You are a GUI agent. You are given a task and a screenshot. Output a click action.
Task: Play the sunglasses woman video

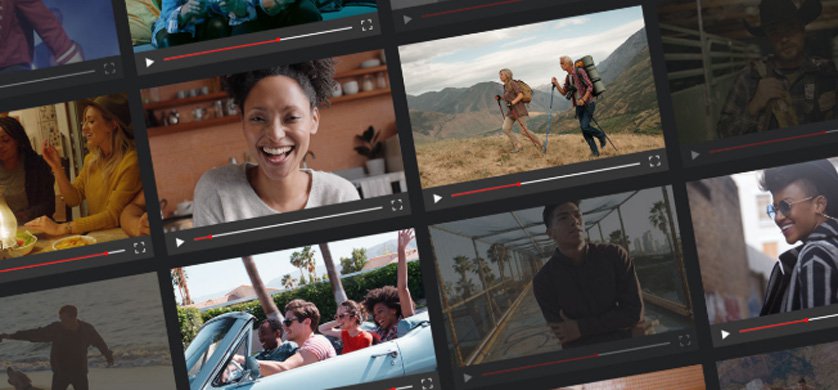725,334
